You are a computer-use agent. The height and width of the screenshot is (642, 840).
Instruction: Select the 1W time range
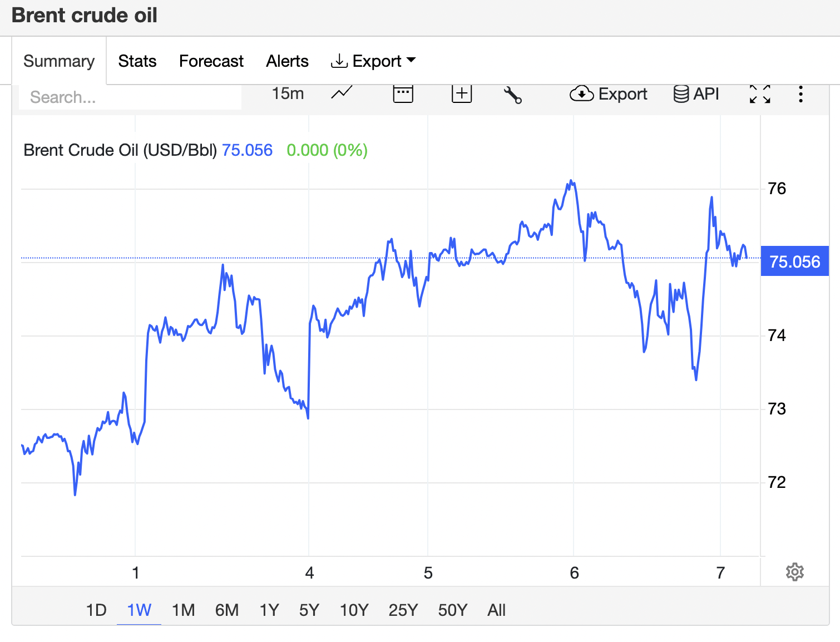(139, 610)
